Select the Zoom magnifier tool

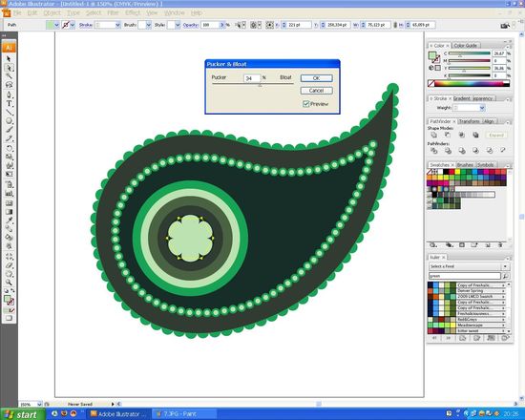coord(9,283)
